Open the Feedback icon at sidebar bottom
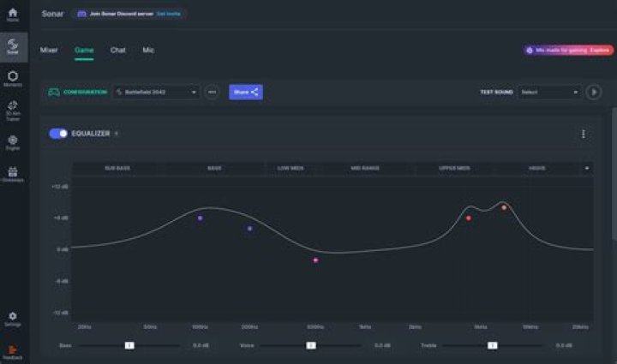 click(13, 352)
